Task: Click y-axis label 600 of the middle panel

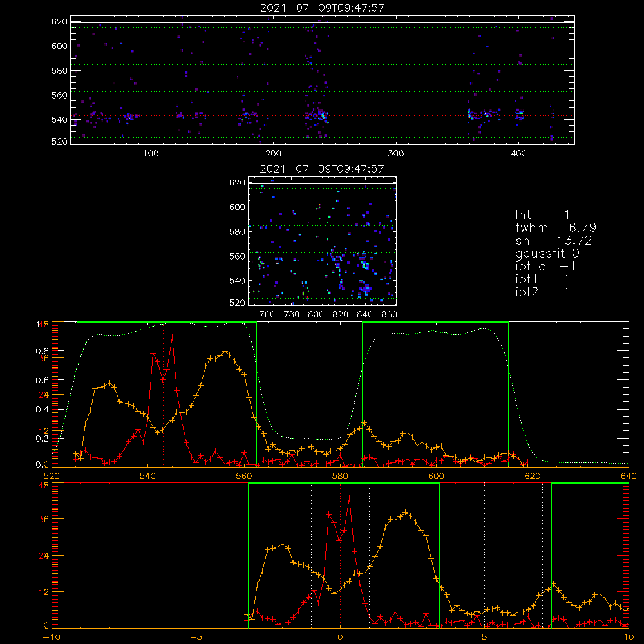Action: 238,207
